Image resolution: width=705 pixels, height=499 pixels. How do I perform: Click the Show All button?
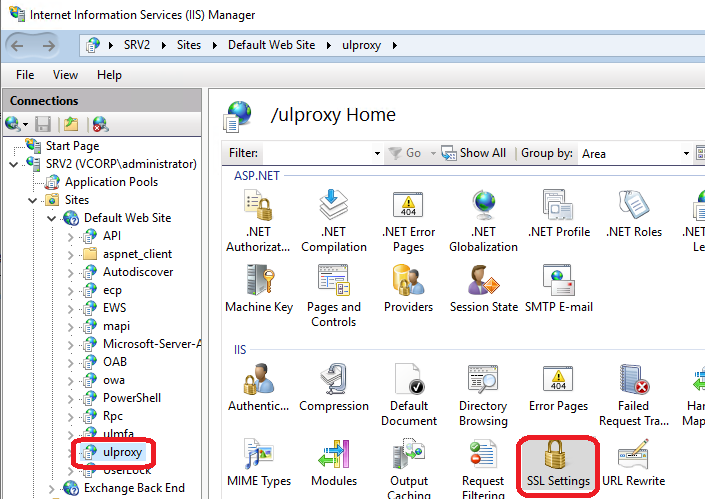point(473,153)
